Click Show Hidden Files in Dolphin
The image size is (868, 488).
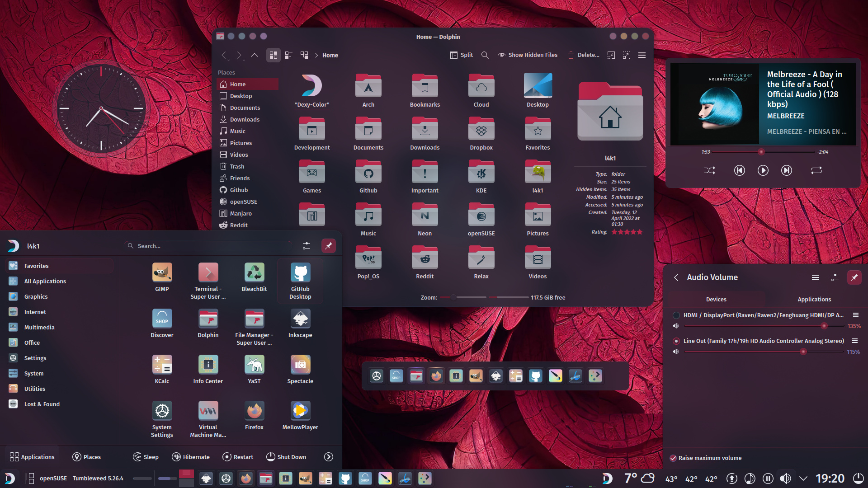point(527,55)
